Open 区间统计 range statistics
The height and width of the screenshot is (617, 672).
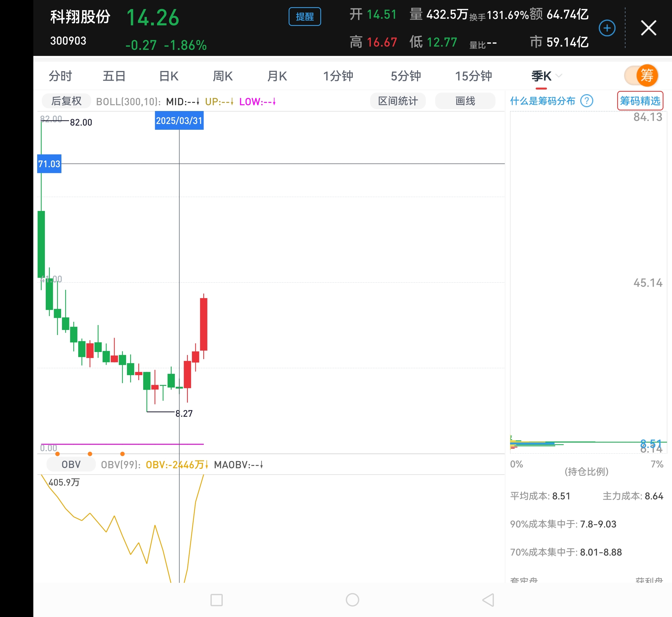click(398, 101)
